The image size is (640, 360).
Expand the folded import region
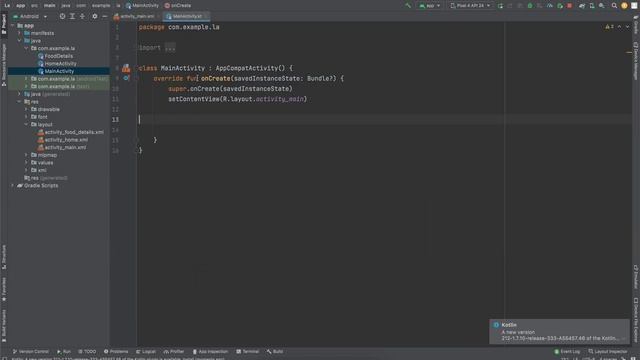coord(170,47)
